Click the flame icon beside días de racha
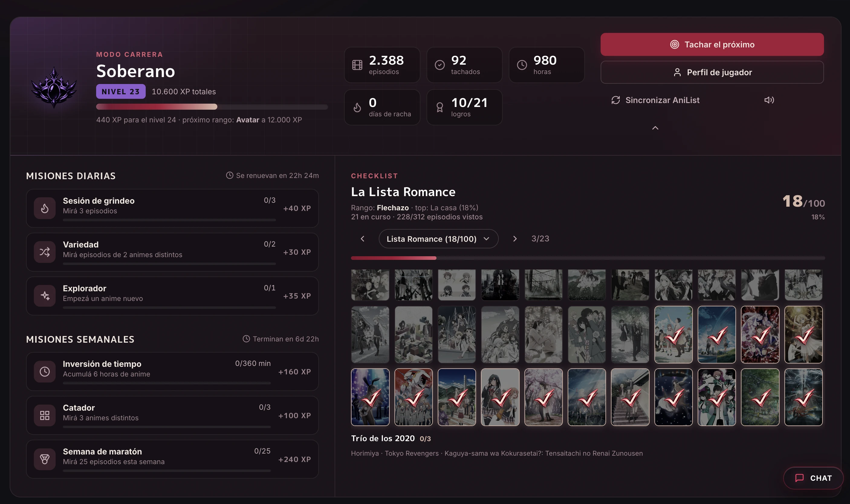This screenshot has height=504, width=850. 357,107
